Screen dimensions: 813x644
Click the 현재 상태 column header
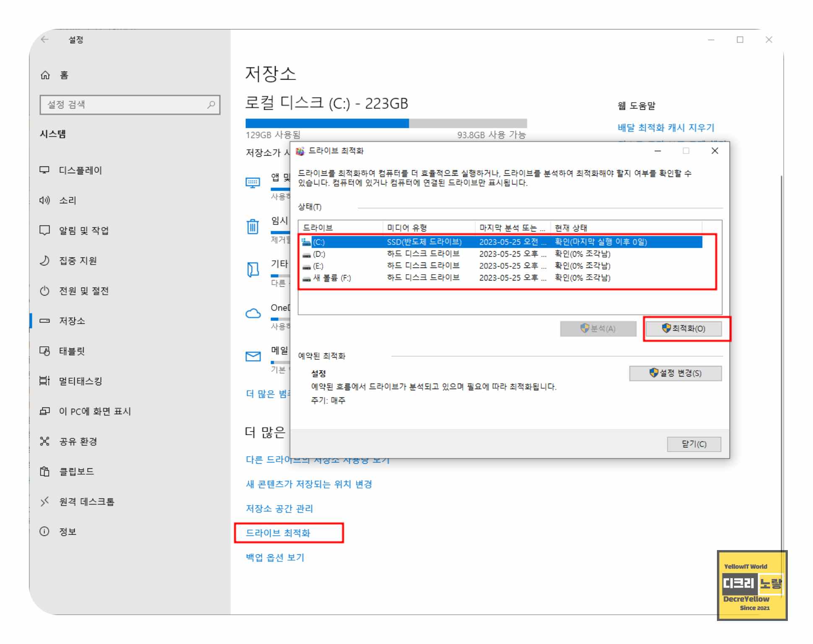(x=626, y=228)
